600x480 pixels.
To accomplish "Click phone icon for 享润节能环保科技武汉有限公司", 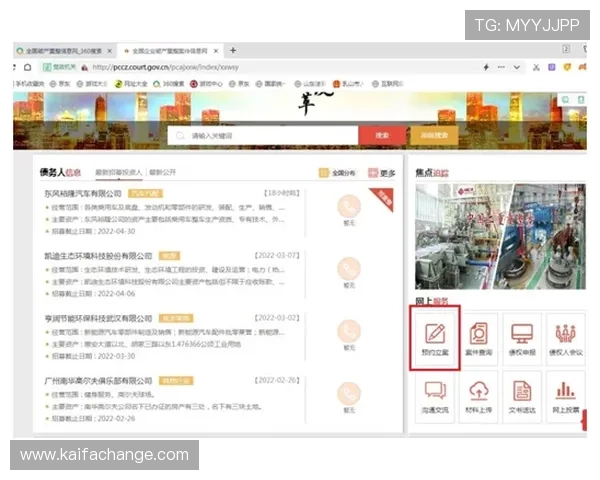I will coord(349,331).
